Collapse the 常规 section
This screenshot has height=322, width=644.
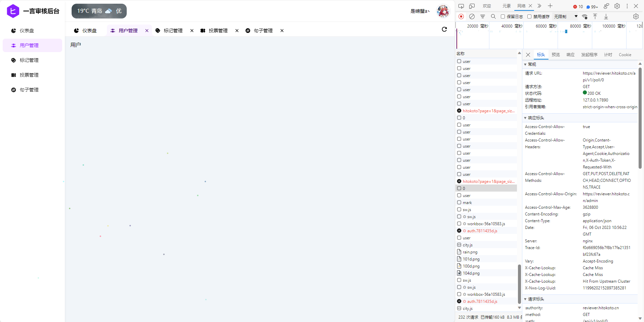(526, 64)
